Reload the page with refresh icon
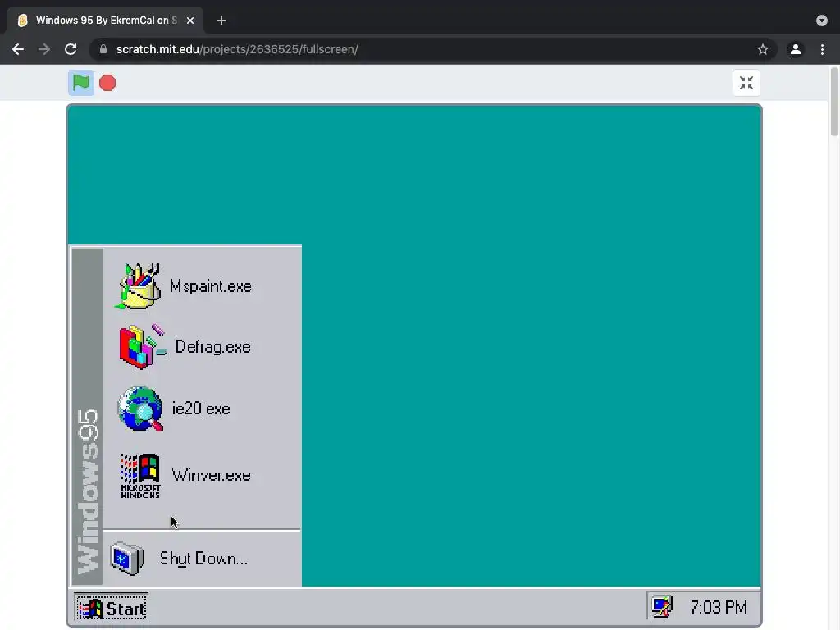Screen dimensions: 840x630 pyautogui.click(x=71, y=49)
